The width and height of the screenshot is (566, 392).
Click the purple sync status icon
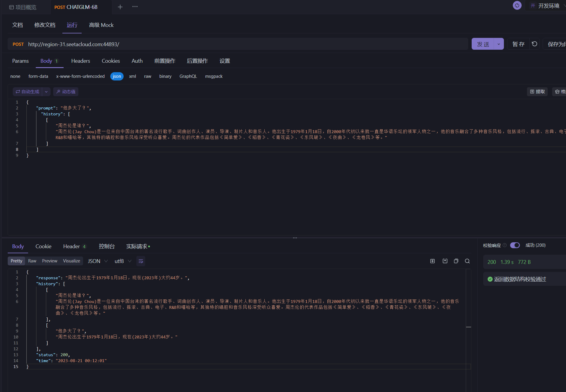[x=517, y=5]
